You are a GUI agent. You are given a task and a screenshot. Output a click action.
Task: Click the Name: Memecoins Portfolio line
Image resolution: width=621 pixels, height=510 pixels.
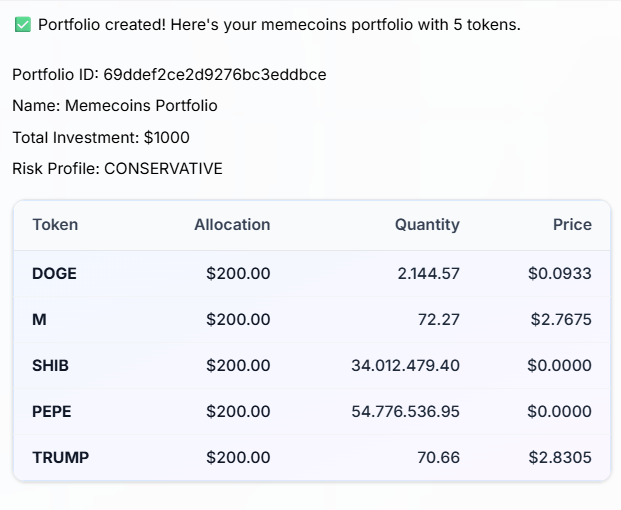pos(115,106)
